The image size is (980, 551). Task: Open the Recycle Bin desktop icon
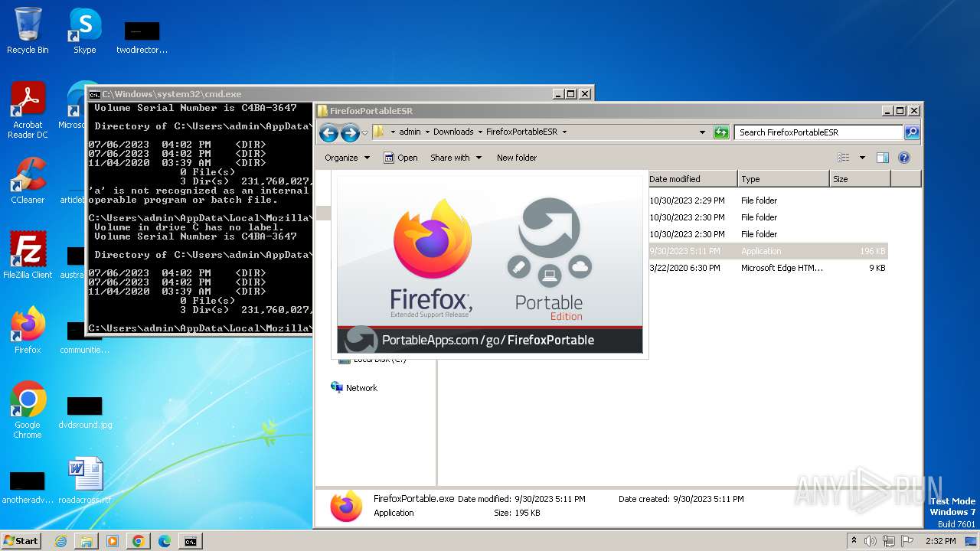[x=28, y=31]
